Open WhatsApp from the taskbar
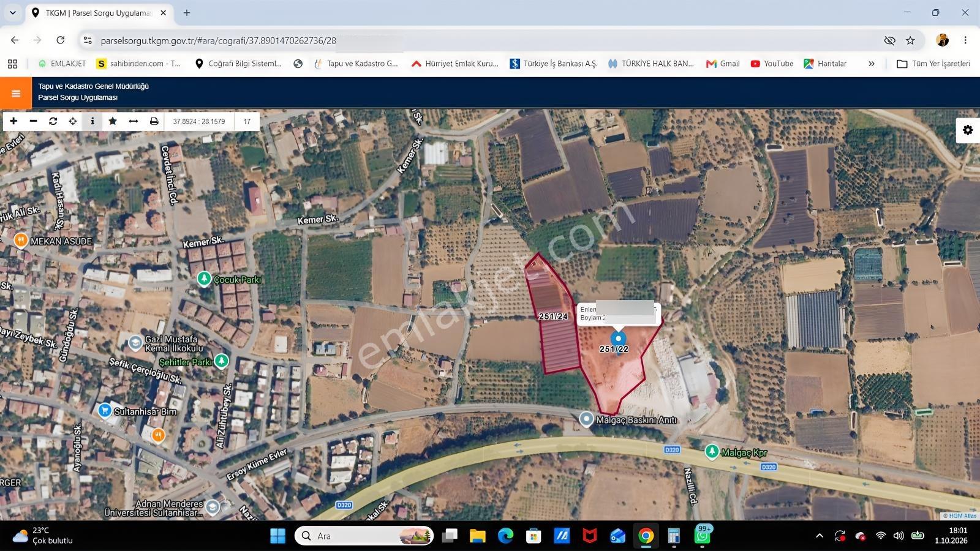980x551 pixels. click(703, 536)
